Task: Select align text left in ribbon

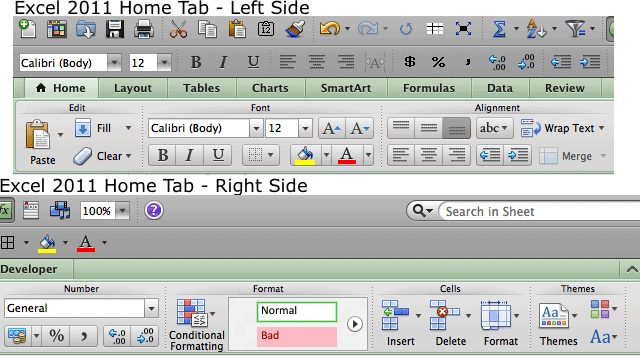Action: [x=401, y=156]
